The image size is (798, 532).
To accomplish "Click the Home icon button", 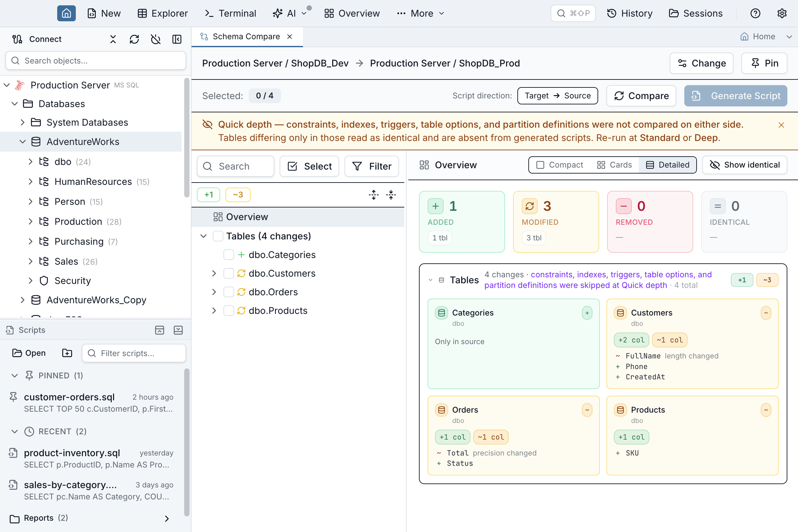I will coord(66,13).
